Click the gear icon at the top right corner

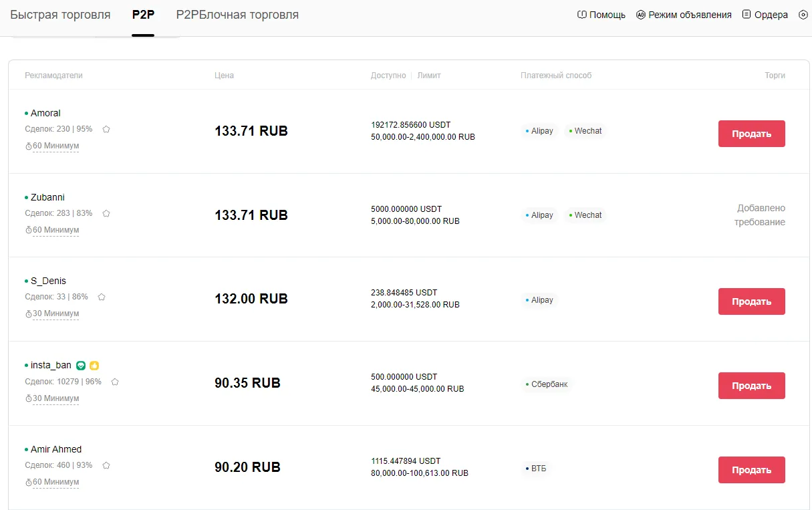(x=803, y=14)
